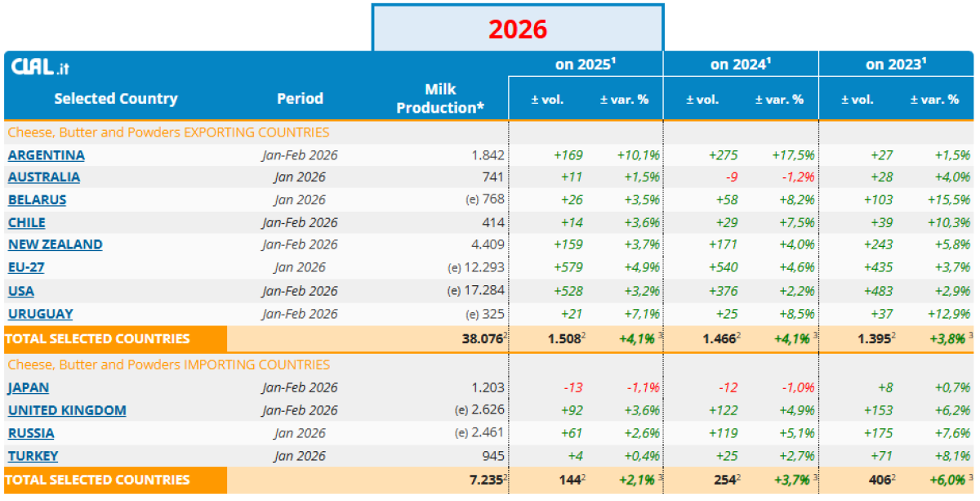980x501 pixels.
Task: Click the Selected Country column header
Action: pos(115,99)
